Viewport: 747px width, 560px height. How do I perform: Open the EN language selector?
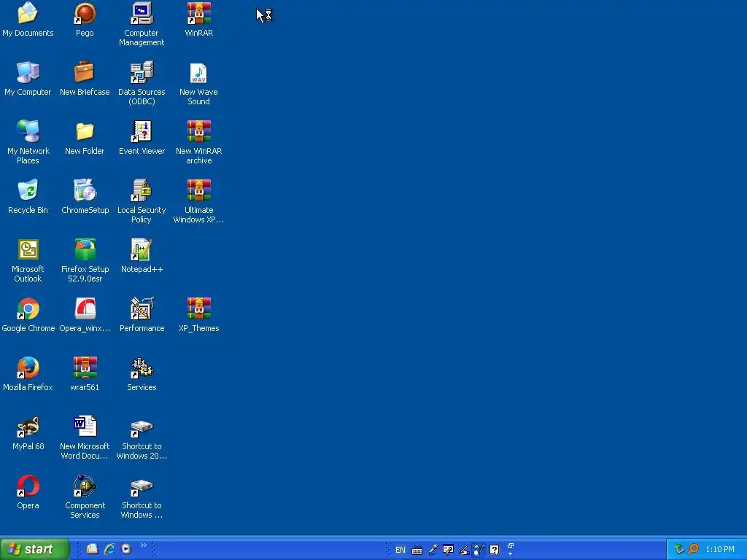click(x=400, y=550)
